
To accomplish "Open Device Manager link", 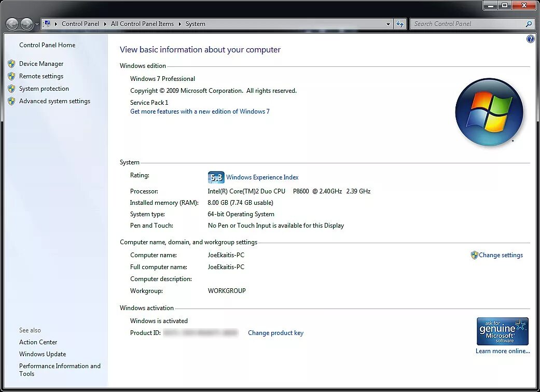I will [41, 64].
